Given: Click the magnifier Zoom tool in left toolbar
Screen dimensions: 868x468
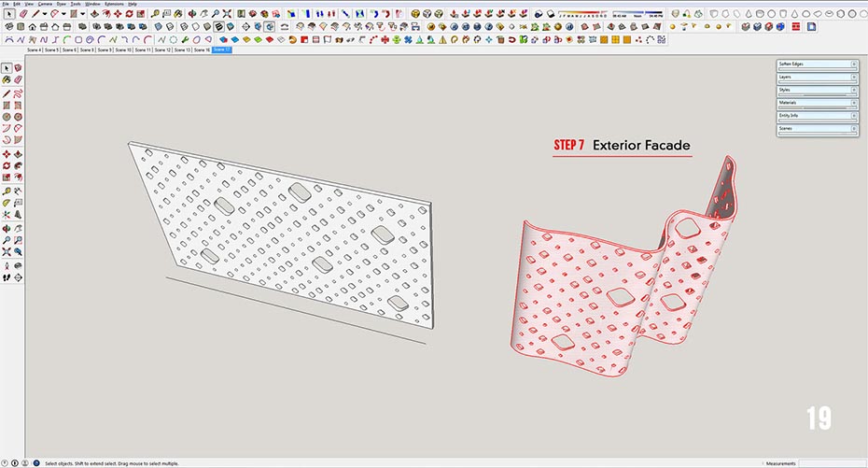Looking at the screenshot, I should [x=7, y=239].
